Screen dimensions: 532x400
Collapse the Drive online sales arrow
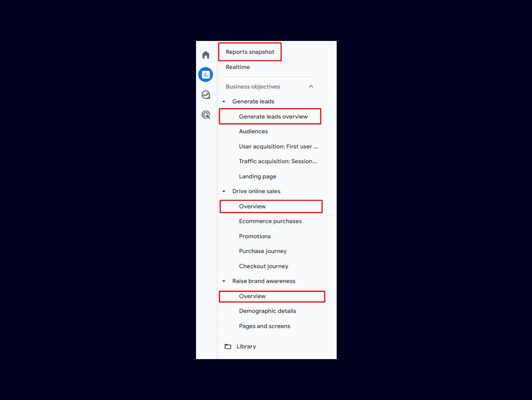point(224,191)
